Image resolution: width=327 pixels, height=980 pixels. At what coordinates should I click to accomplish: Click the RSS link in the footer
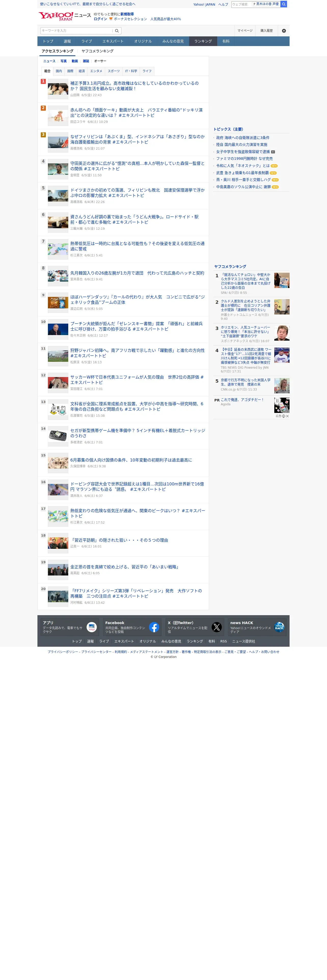click(x=223, y=641)
